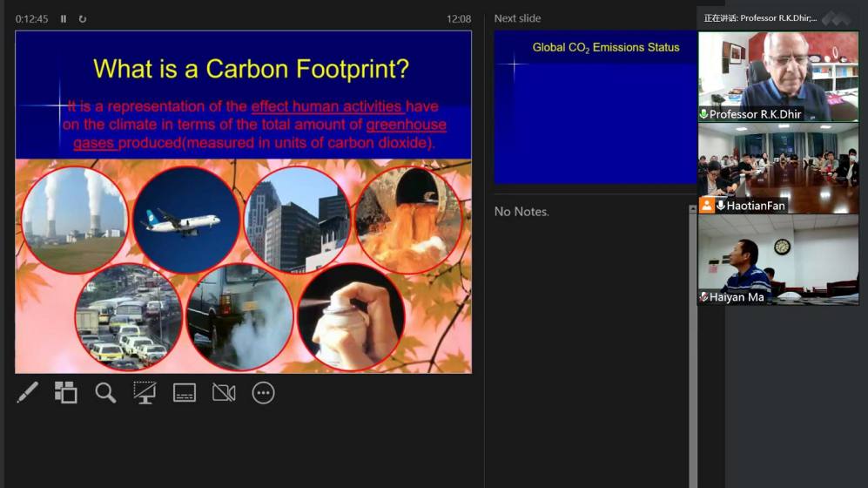This screenshot has width=868, height=488.
Task: Select the pen and laser pointer tool
Action: point(27,393)
